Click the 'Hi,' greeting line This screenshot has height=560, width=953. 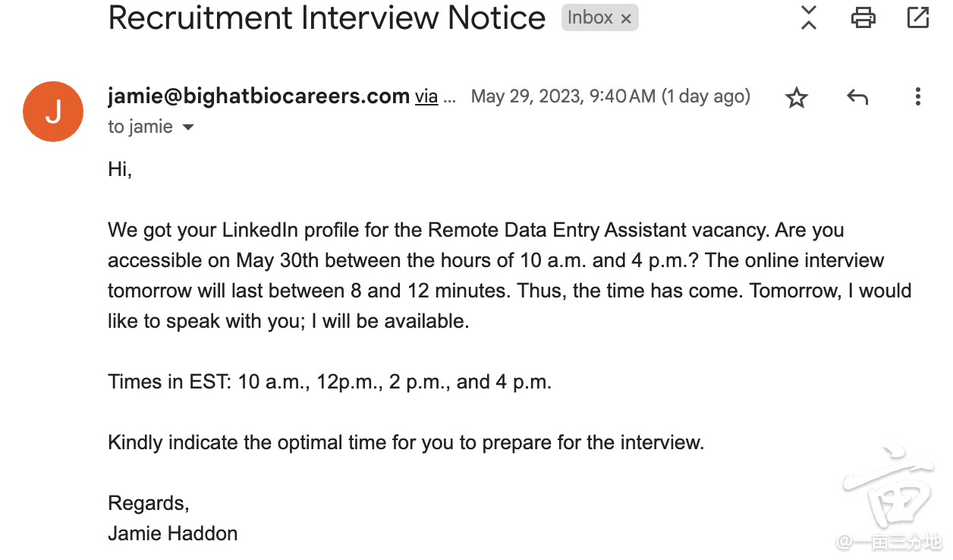tap(120, 169)
